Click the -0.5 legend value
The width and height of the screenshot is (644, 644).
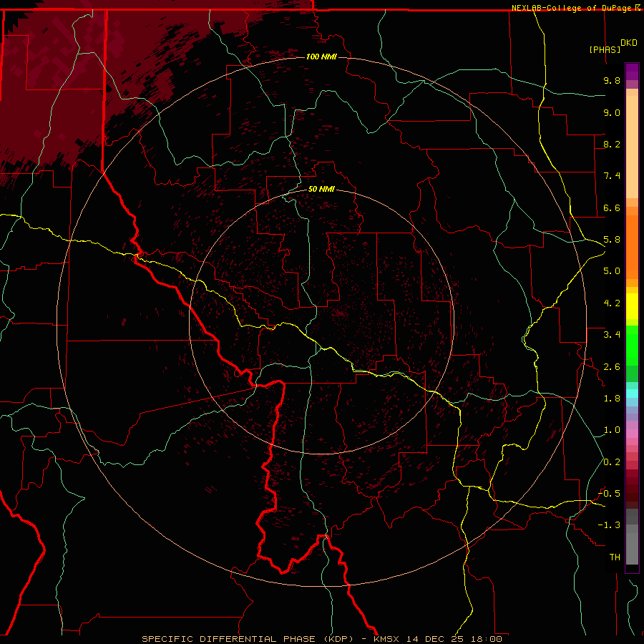click(x=609, y=494)
